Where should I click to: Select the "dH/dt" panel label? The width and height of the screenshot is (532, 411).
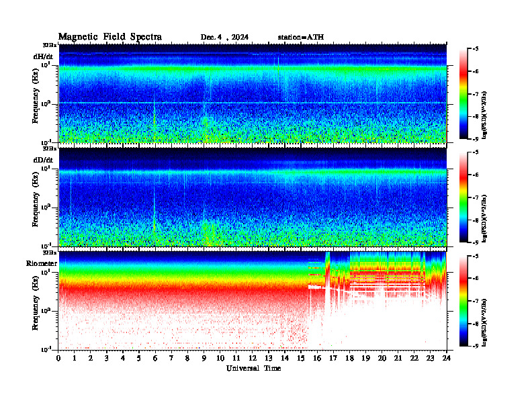point(43,56)
